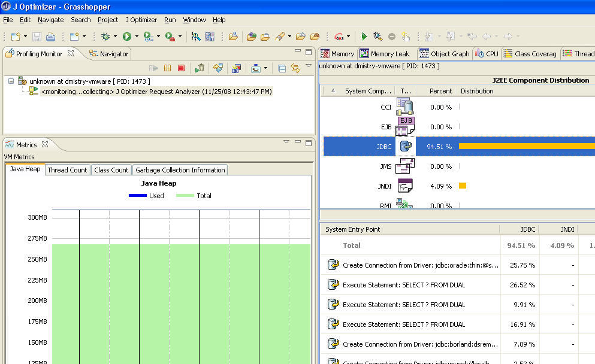Click the Search magnifier toolbar icon
The image size is (595, 364).
196,37
